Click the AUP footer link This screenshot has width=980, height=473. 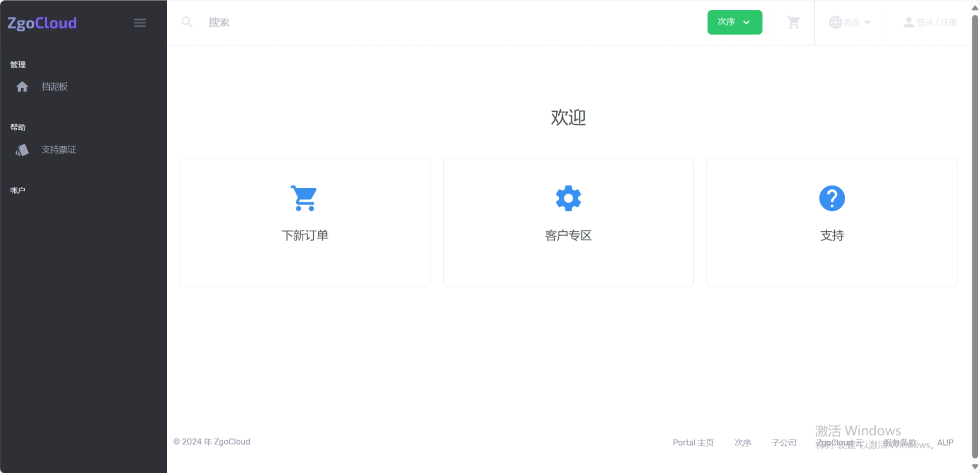[945, 442]
